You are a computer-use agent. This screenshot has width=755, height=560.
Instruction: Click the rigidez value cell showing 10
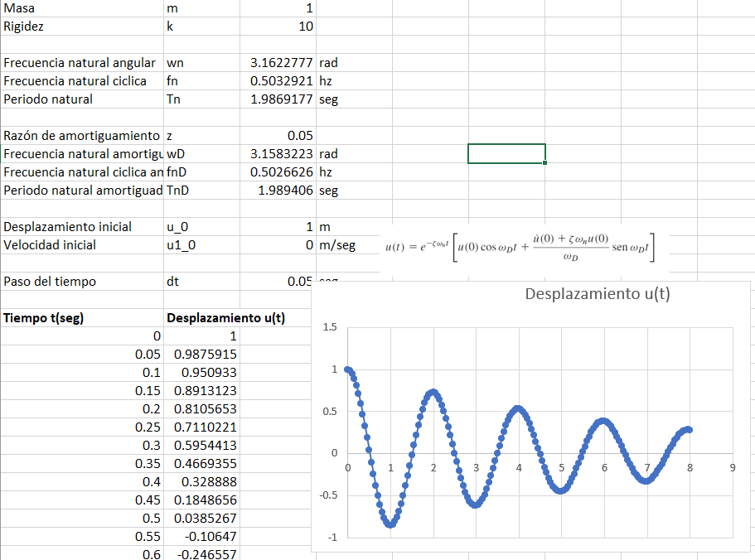(278, 27)
